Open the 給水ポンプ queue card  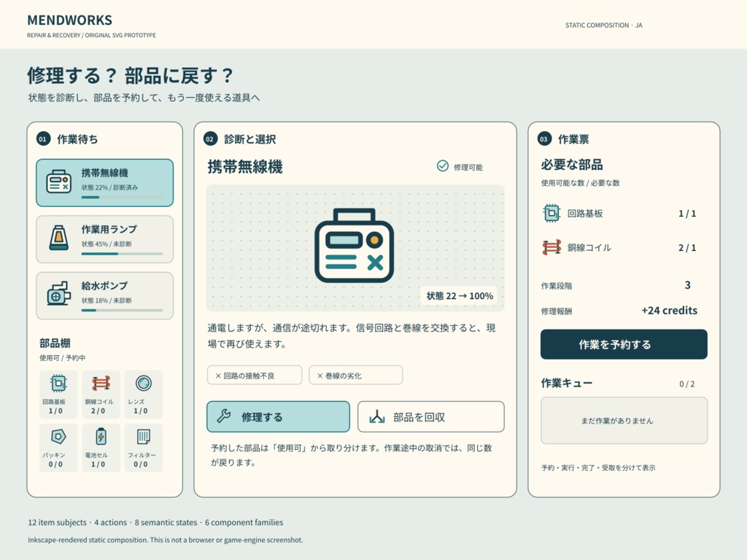105,296
